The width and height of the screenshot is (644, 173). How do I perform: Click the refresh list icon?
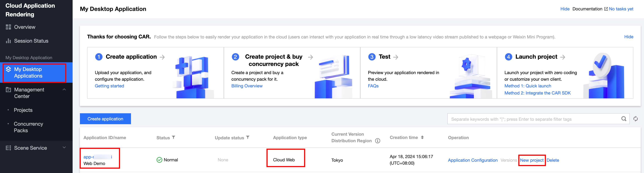(635, 119)
